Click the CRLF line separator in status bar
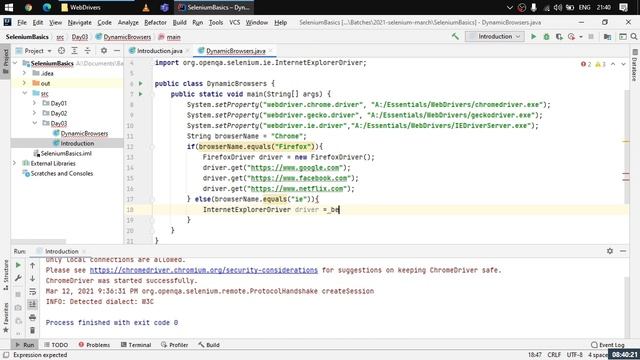The image size is (640, 360). coord(554,355)
